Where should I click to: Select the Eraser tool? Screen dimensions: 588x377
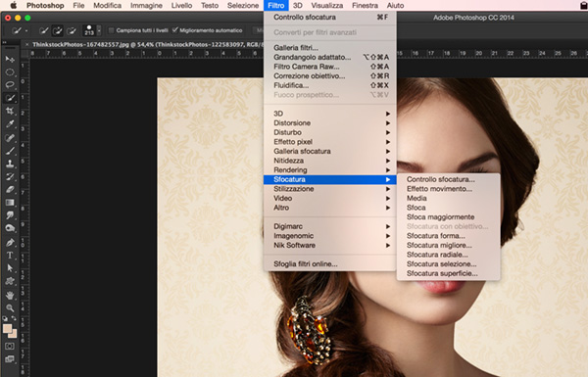coord(10,189)
